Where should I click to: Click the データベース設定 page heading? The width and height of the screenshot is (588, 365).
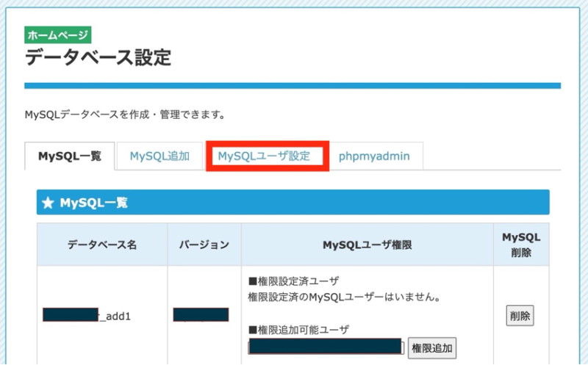tap(98, 57)
